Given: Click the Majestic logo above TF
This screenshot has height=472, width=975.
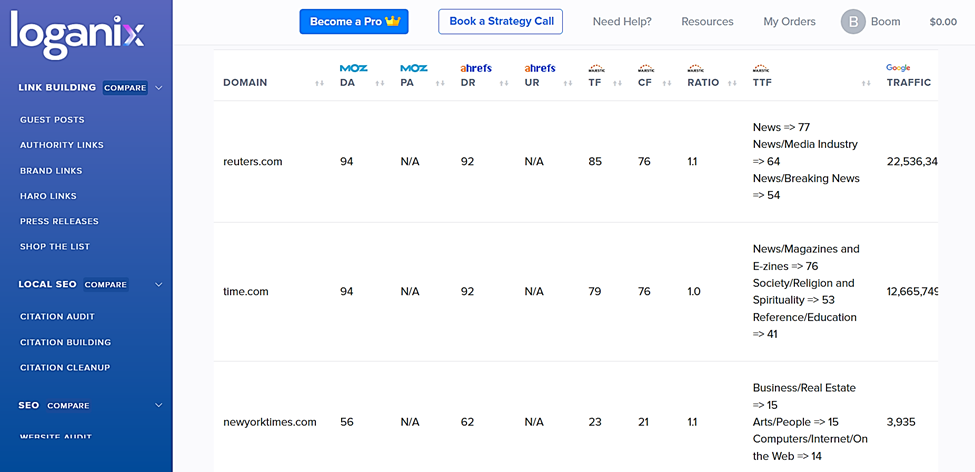Looking at the screenshot, I should click(596, 68).
